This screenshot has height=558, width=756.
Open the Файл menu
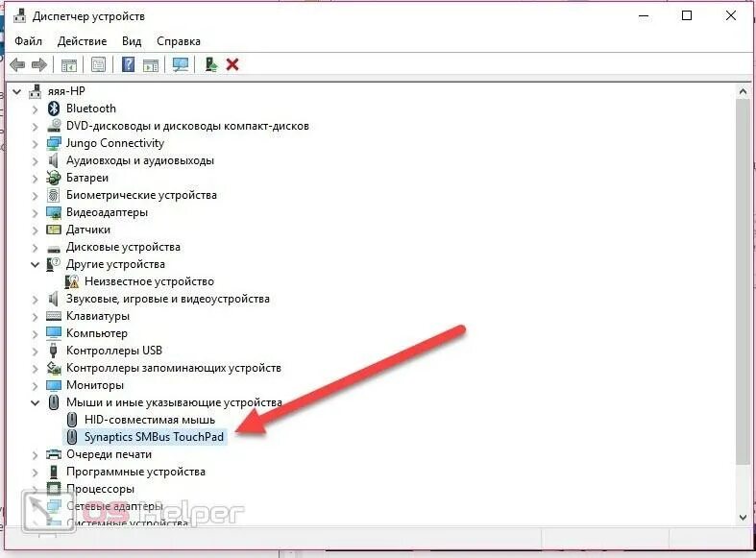point(29,41)
